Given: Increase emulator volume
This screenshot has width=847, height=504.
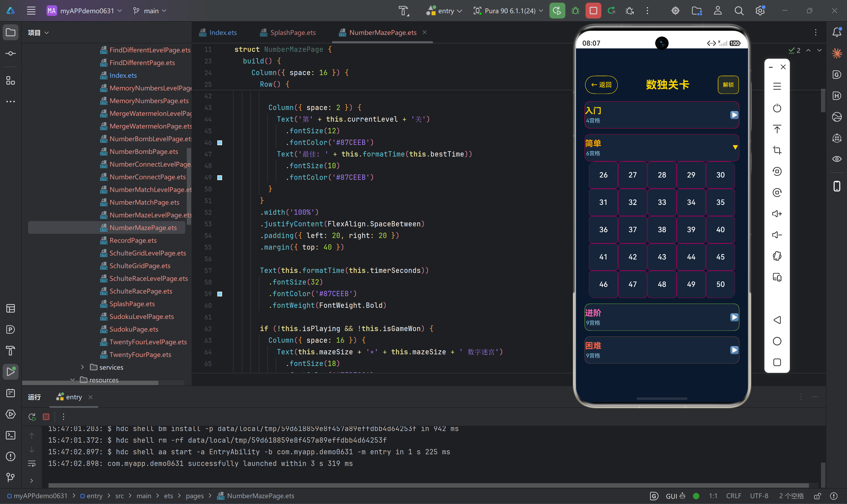Looking at the screenshot, I should click(x=777, y=214).
